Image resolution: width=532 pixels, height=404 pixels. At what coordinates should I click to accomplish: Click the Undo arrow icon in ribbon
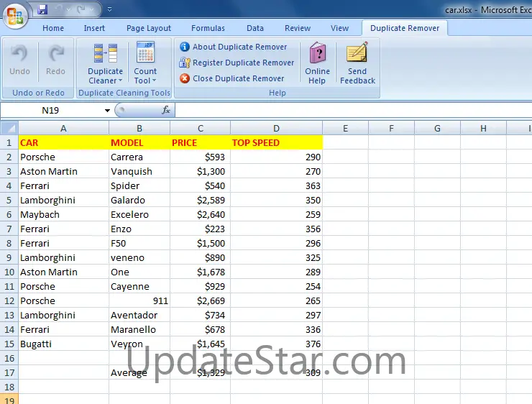[x=19, y=53]
